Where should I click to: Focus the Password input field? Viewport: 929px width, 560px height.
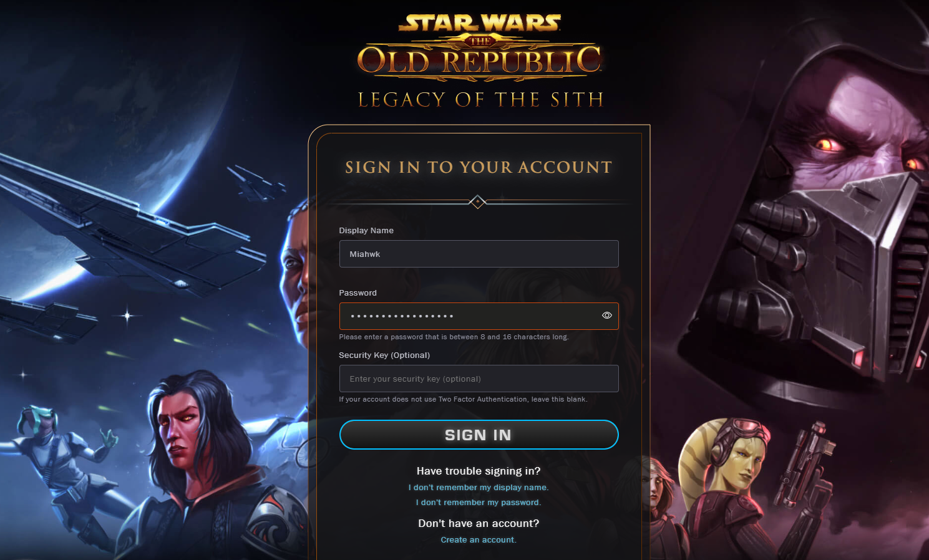coord(469,316)
